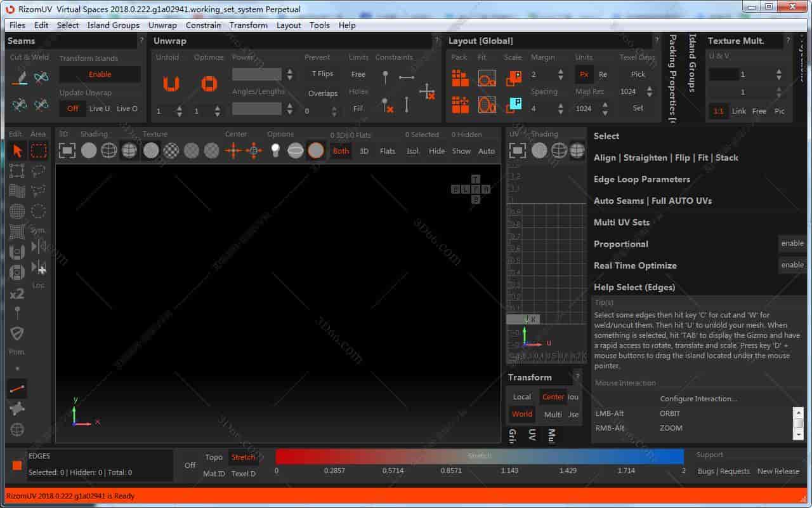Click the Stretch color gradient bar
Image resolution: width=812 pixels, height=508 pixels.
click(479, 456)
